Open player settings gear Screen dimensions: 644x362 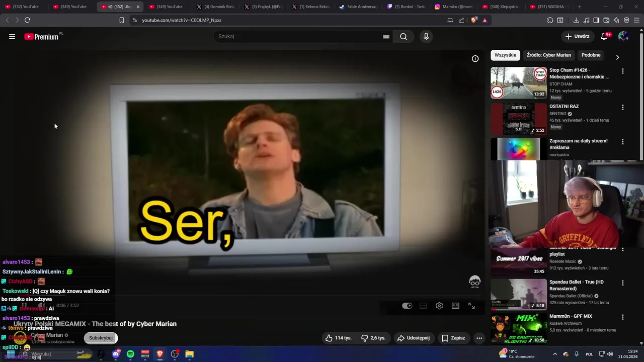[x=439, y=306]
